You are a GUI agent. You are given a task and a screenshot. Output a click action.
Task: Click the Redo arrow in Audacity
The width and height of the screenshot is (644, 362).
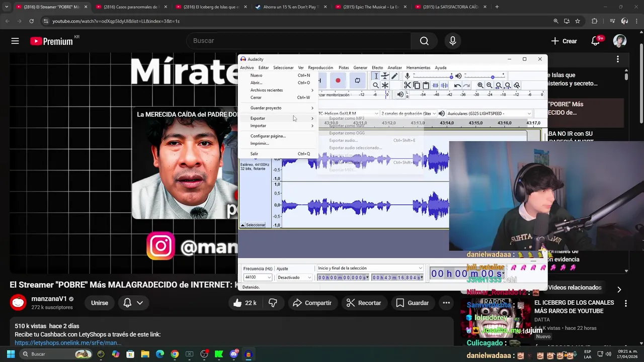[x=466, y=85]
